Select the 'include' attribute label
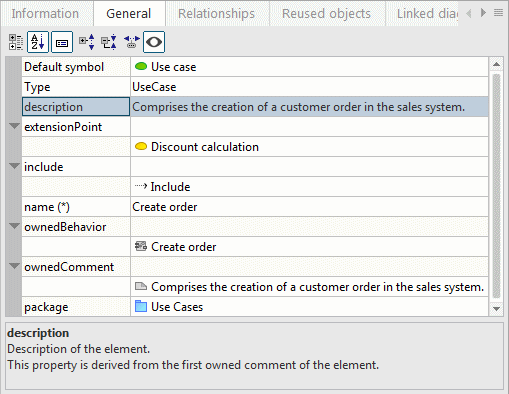 76,167
